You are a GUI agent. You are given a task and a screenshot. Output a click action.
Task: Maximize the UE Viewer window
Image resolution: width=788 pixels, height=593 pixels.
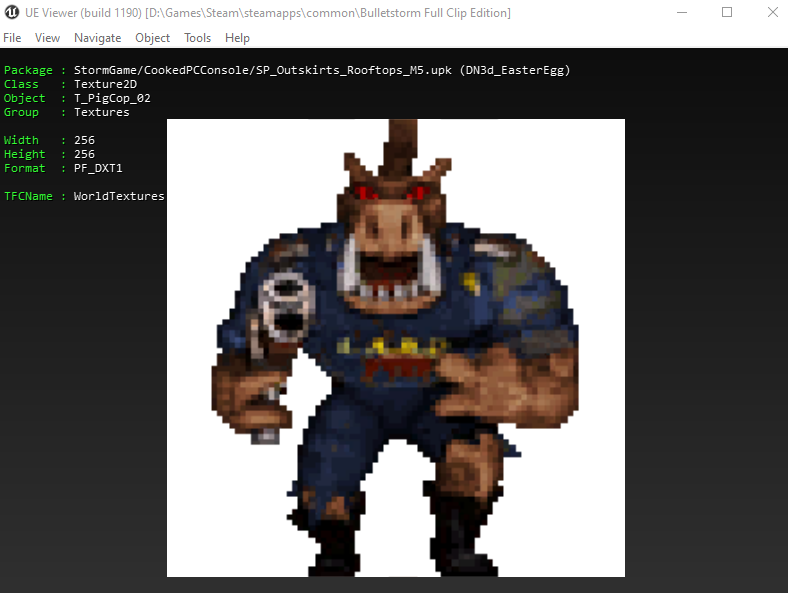pos(727,12)
